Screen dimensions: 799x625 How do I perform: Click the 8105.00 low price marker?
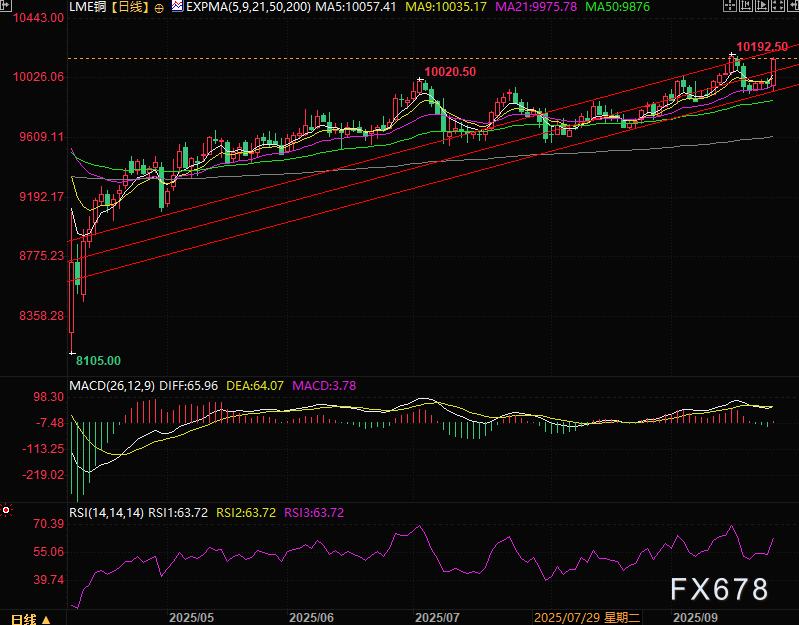(x=98, y=360)
